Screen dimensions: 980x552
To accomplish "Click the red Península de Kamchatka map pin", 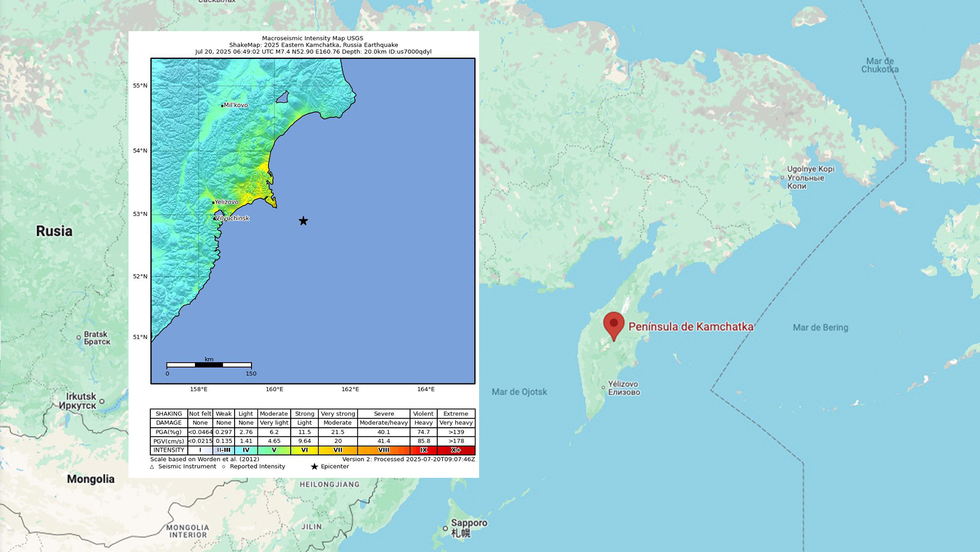I will pyautogui.click(x=614, y=326).
